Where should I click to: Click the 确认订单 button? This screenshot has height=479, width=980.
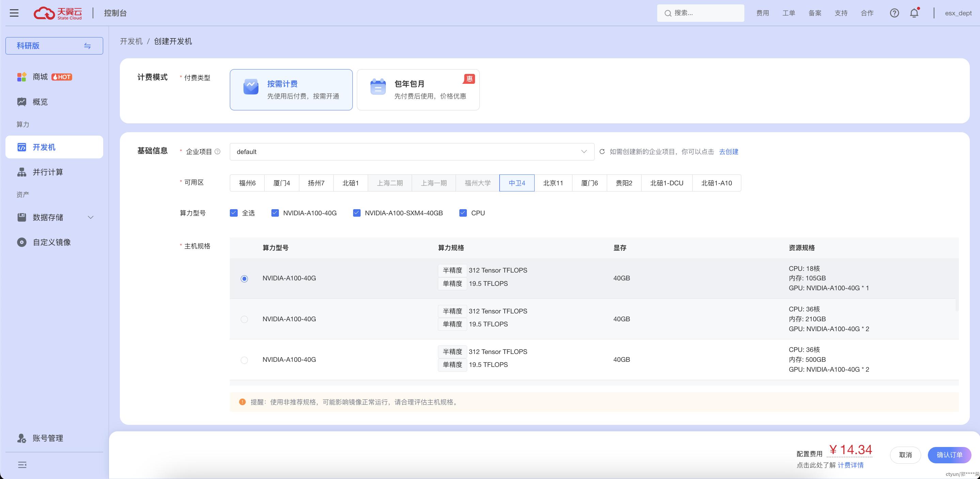(x=949, y=454)
